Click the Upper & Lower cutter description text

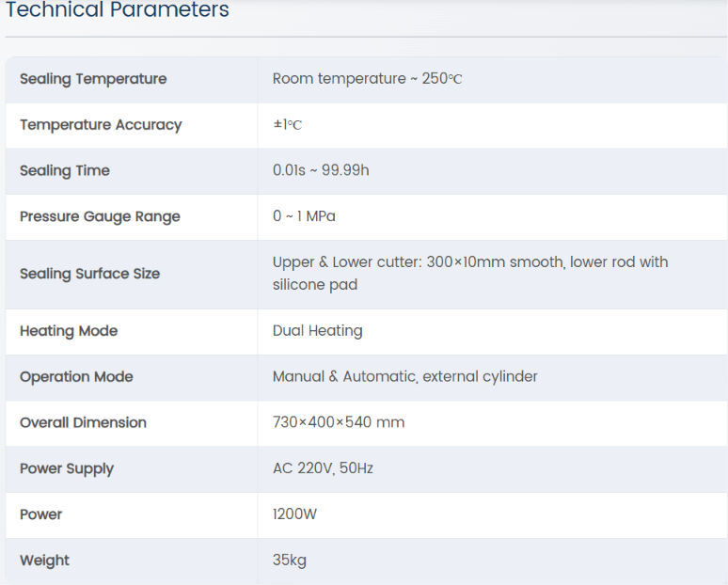click(470, 274)
